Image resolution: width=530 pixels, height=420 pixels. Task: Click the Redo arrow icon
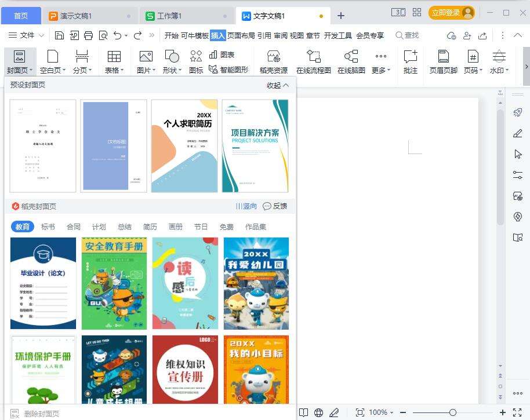point(137,35)
